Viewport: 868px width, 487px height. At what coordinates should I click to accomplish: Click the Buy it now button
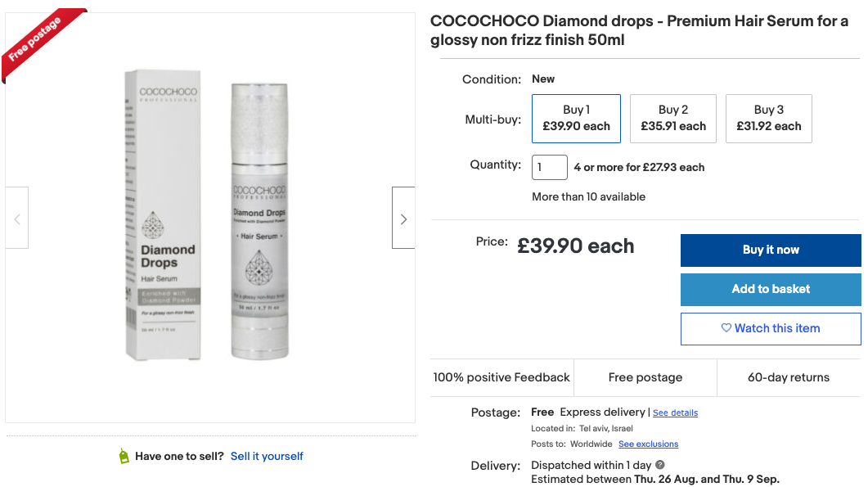[x=770, y=250]
